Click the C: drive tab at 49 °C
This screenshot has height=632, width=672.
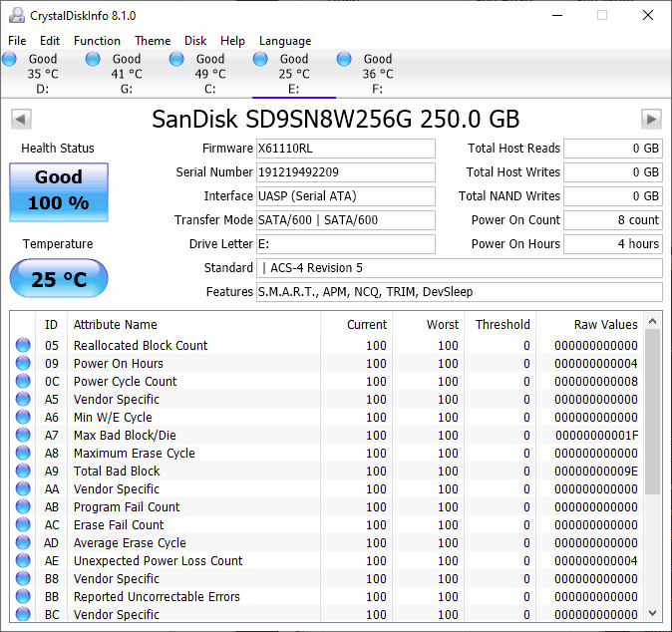(210, 74)
